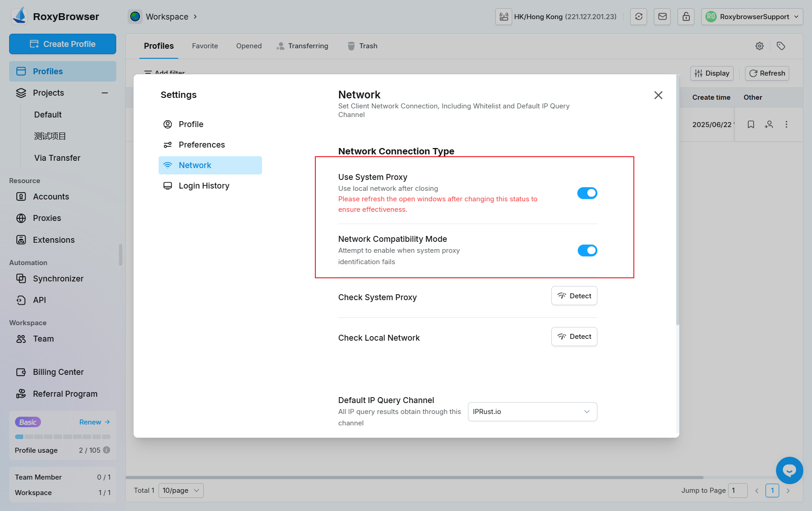
Task: Disable the Use System Proxy toggle
Action: click(587, 193)
